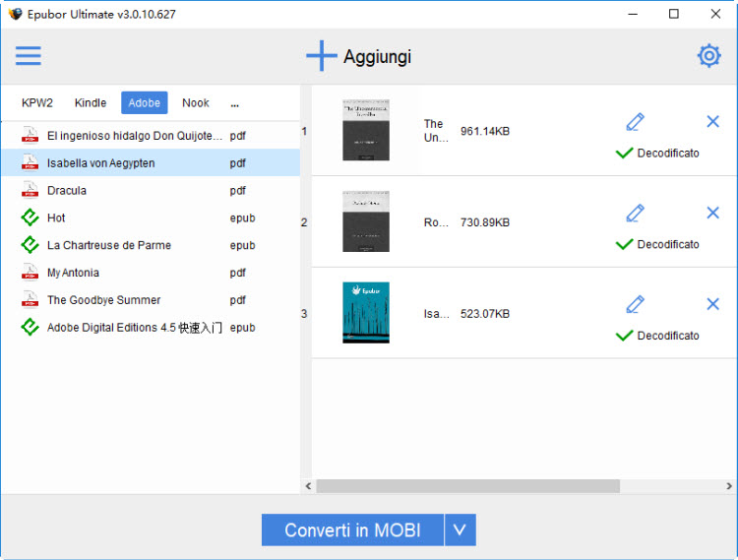Select Adobe Digital Editions 4.5 entry
Screen dimensions: 738x560
point(151,327)
